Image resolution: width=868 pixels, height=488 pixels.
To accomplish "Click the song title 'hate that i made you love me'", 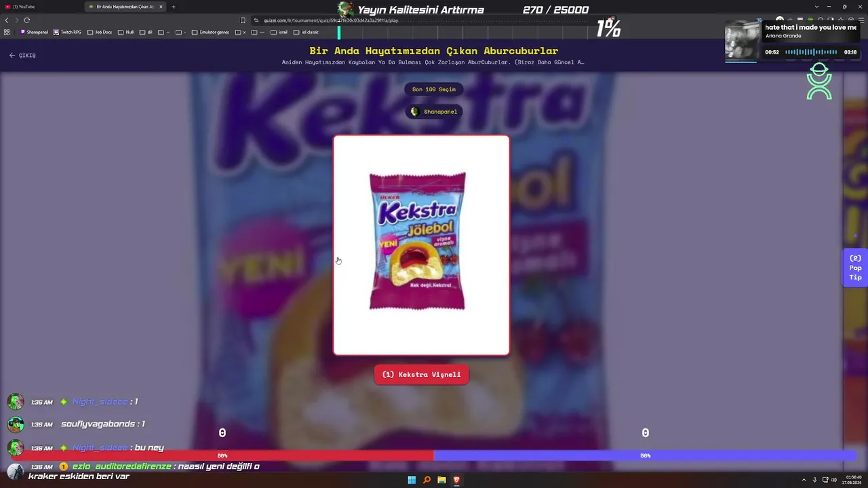I will coord(810,28).
